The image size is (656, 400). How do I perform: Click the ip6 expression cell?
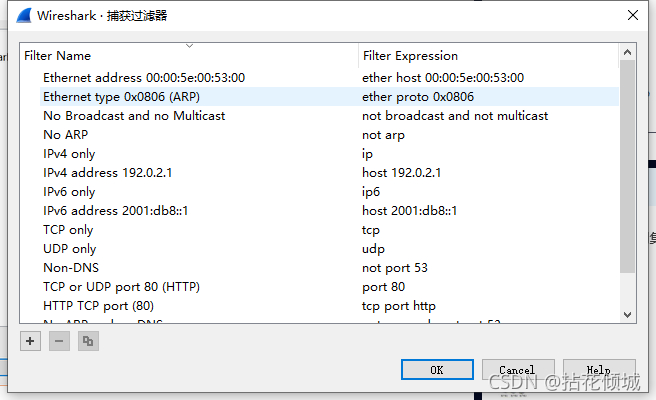371,192
